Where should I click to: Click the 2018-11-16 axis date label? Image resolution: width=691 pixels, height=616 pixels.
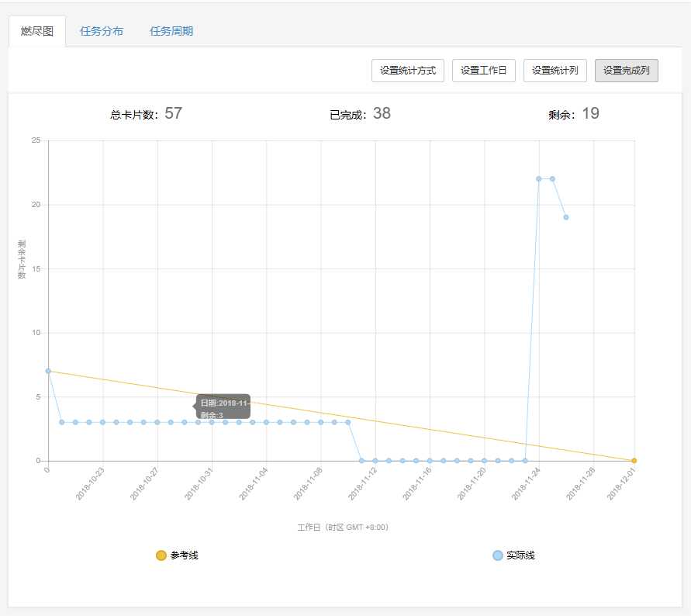[417, 483]
